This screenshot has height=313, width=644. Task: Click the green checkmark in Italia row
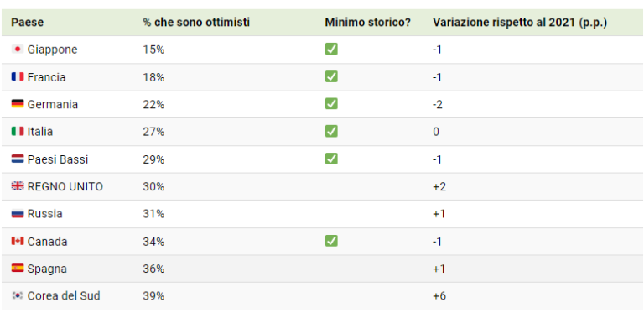coord(331,132)
